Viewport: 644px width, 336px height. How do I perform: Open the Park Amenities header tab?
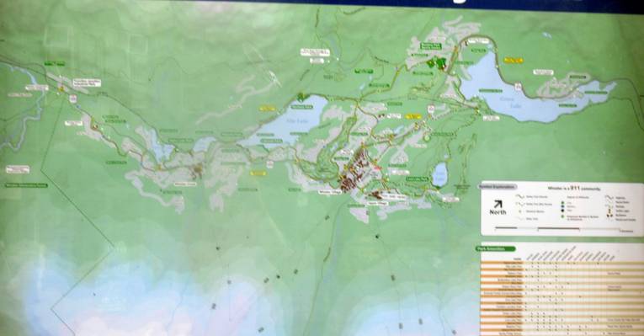click(x=495, y=248)
